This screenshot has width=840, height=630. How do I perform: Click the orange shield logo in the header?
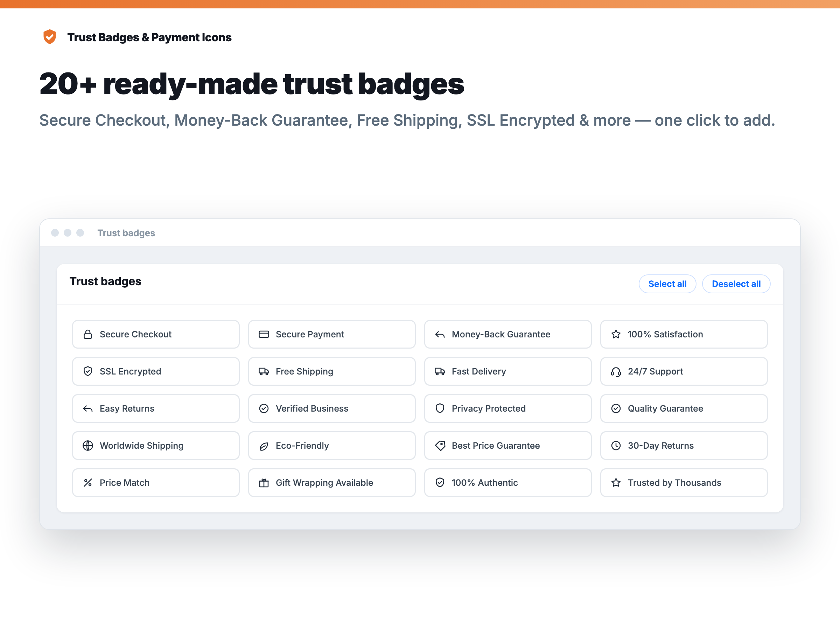[x=50, y=37]
